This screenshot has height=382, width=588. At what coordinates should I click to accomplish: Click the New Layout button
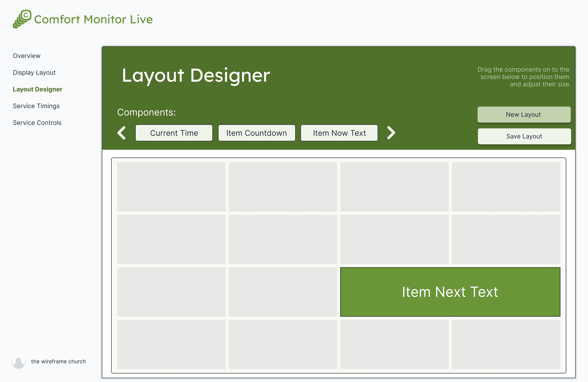(524, 115)
